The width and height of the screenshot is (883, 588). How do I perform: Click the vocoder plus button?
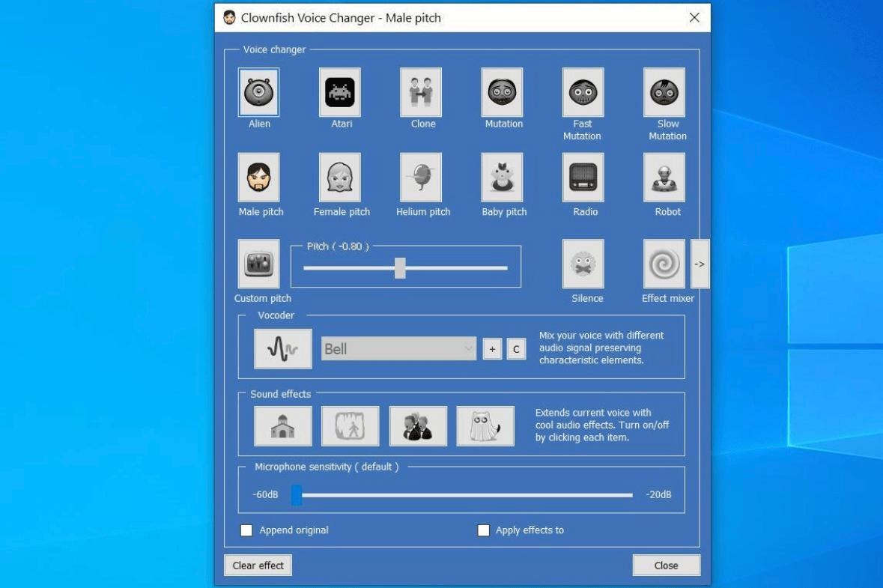click(492, 349)
